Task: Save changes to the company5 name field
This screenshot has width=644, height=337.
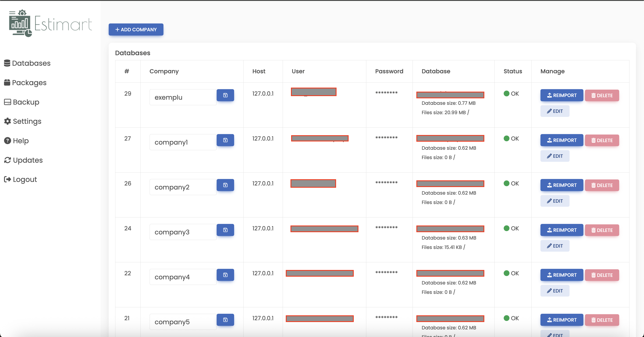Action: point(225,320)
